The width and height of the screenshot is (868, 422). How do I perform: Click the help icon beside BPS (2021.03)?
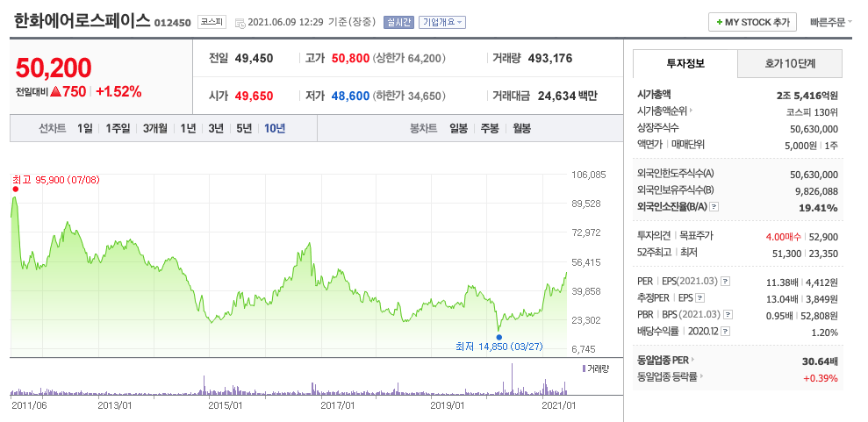click(x=728, y=315)
